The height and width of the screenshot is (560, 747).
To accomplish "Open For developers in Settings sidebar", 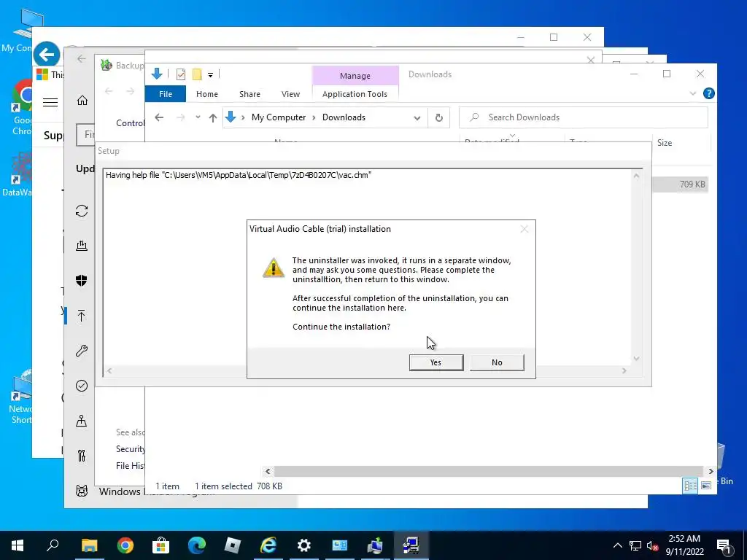I will coord(82,456).
